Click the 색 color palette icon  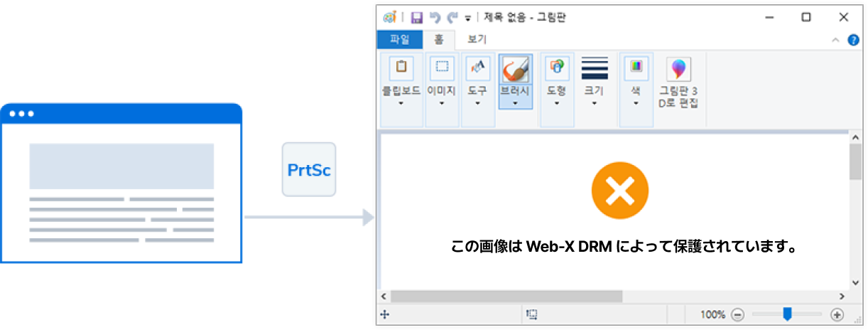pyautogui.click(x=636, y=68)
